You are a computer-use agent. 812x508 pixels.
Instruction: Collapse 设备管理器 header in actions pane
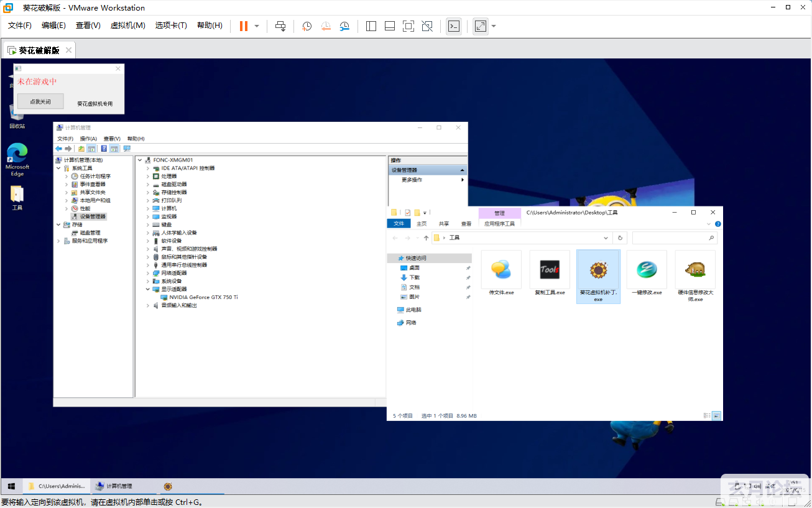coord(462,170)
